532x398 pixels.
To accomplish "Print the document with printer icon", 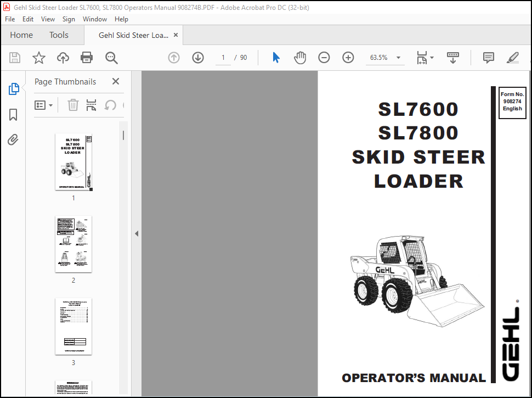I will click(87, 58).
